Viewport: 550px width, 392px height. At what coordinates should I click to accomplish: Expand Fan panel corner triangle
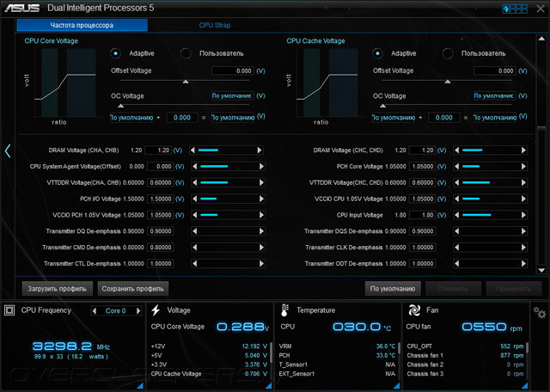[525, 386]
